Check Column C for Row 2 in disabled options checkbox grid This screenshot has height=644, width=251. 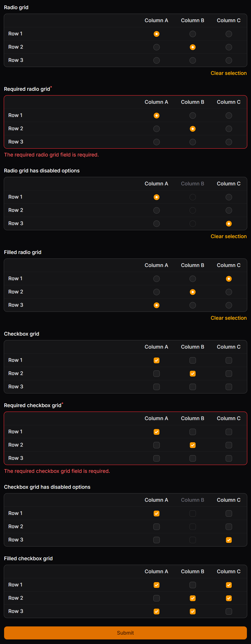[229, 527]
